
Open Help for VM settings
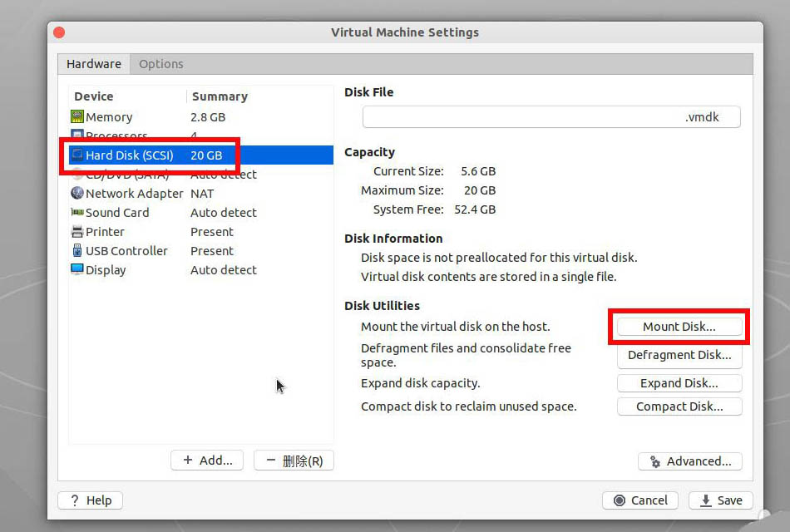tap(90, 500)
